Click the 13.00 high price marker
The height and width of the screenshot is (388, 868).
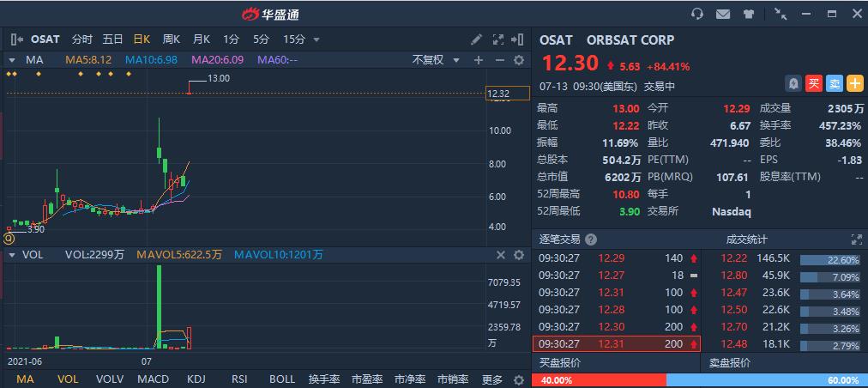point(218,79)
